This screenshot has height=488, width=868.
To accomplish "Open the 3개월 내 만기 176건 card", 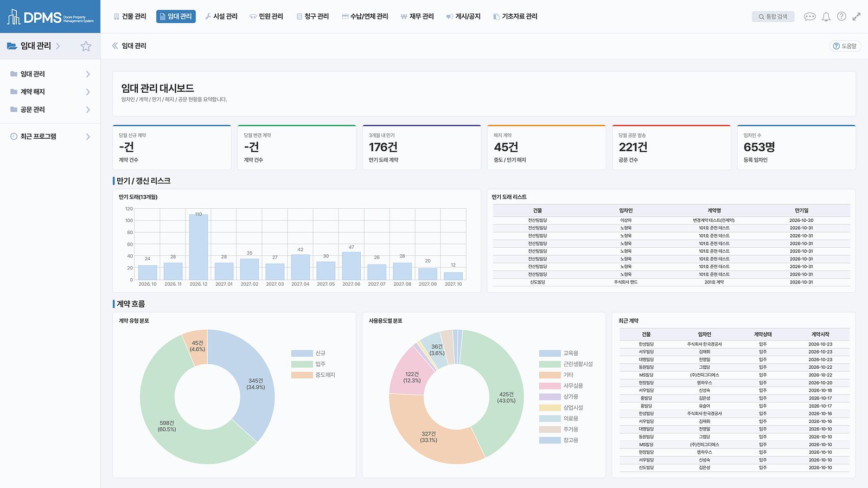I will point(422,147).
